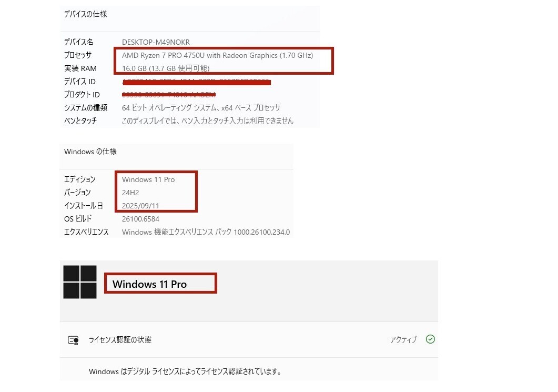The width and height of the screenshot is (558, 392).
Task: Click the 16.0 GB RAM value
Action: tap(166, 68)
